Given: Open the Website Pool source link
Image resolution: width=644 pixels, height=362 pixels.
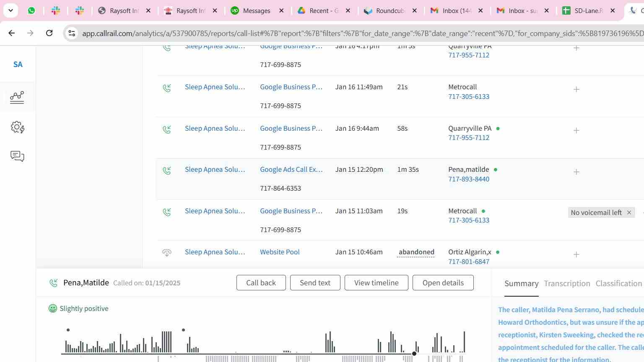Looking at the screenshot, I should [x=280, y=252].
